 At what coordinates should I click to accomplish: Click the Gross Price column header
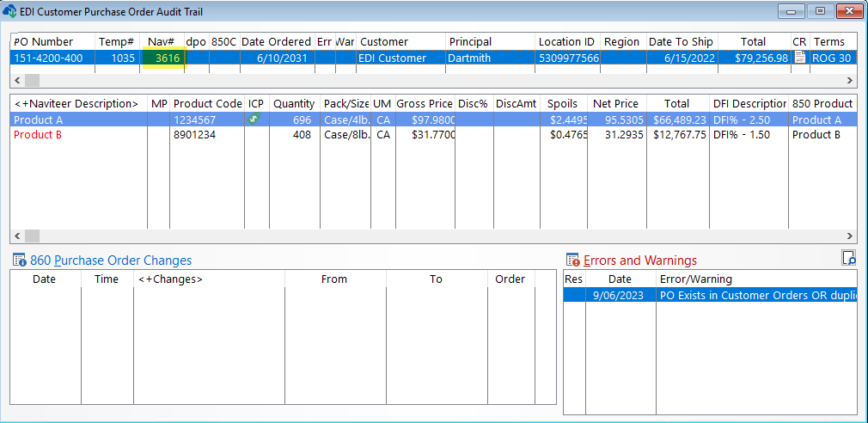(x=425, y=103)
